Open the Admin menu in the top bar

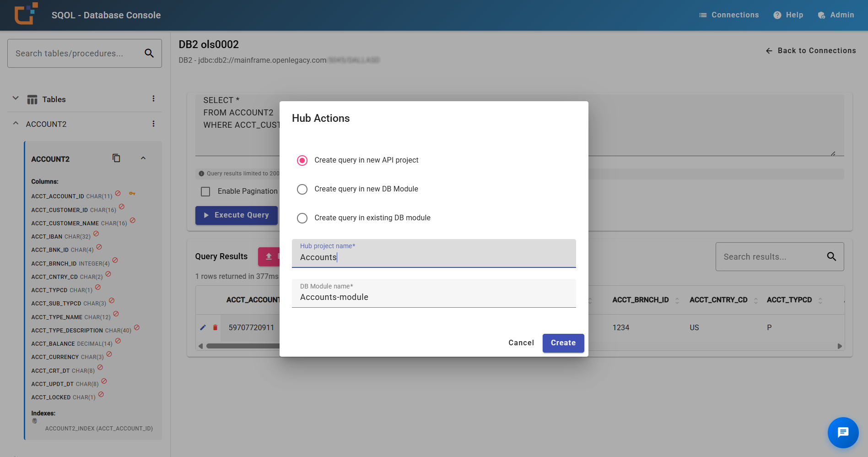(x=836, y=15)
